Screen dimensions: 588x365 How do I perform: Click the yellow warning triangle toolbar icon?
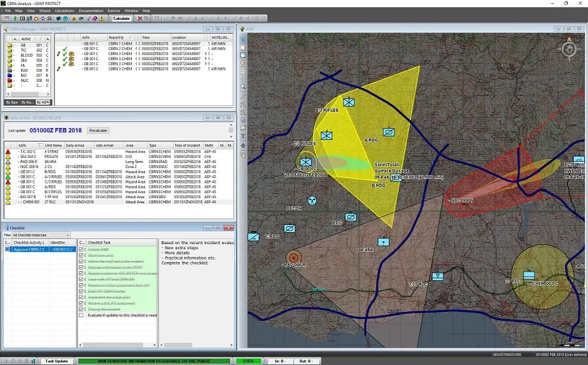pos(102,19)
